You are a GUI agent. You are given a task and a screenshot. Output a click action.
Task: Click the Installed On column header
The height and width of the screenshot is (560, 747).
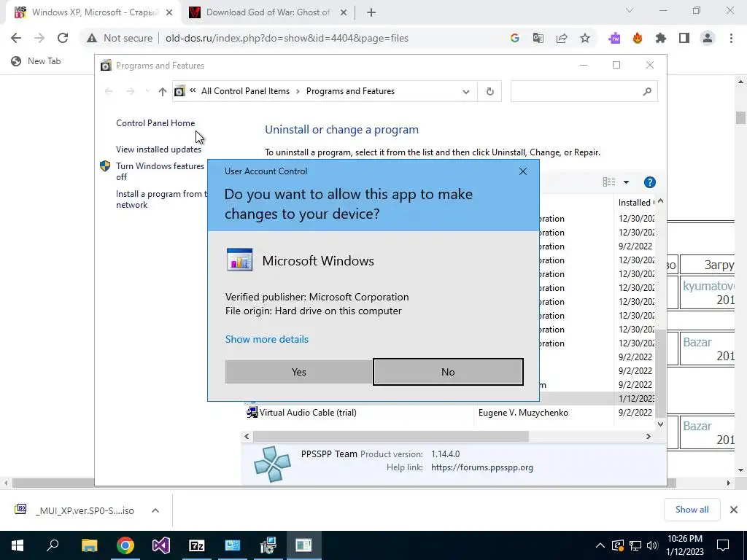636,203
